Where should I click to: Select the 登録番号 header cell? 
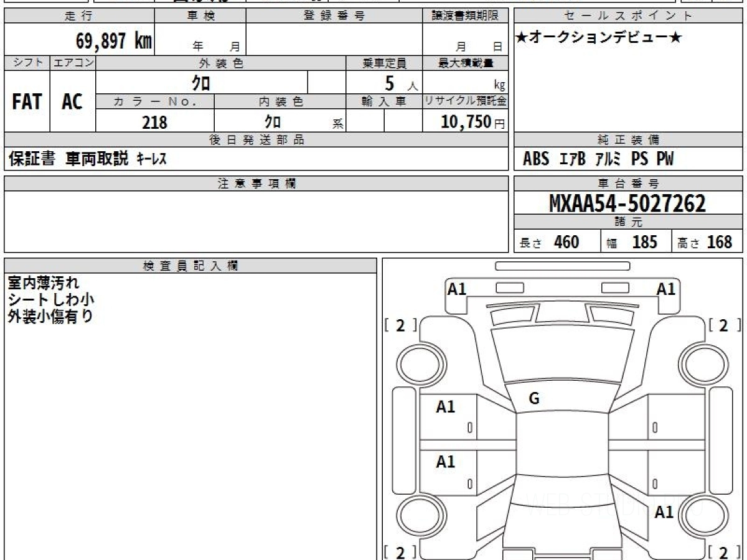334,16
